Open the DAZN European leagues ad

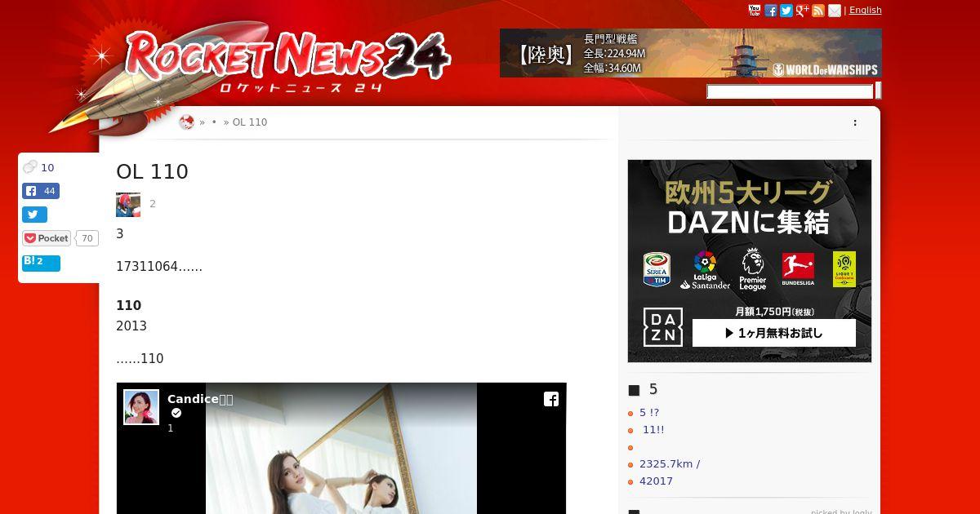click(x=749, y=261)
